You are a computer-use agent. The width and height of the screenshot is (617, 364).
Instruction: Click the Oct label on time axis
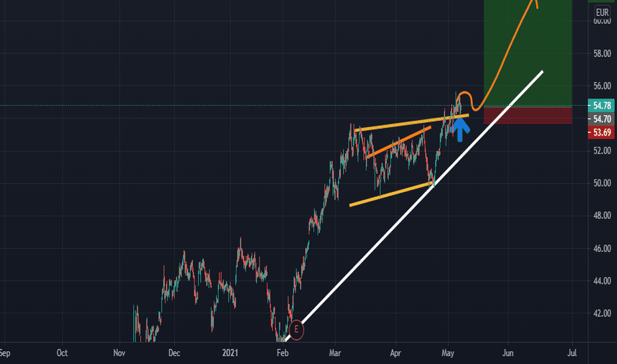(x=62, y=353)
